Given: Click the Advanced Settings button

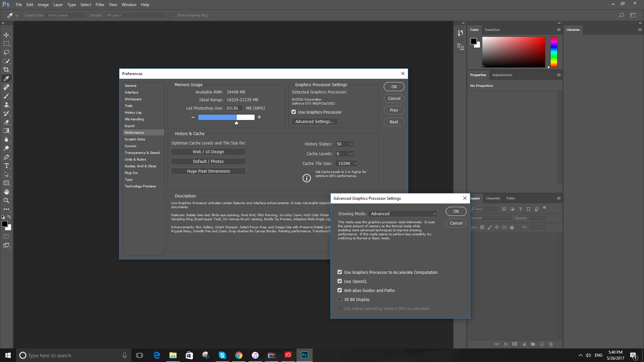Looking at the screenshot, I should (314, 122).
